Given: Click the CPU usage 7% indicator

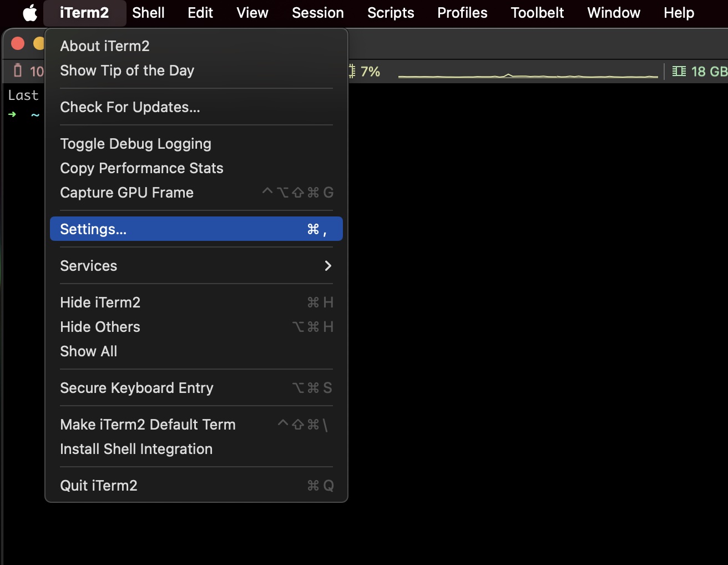Looking at the screenshot, I should click(x=365, y=71).
